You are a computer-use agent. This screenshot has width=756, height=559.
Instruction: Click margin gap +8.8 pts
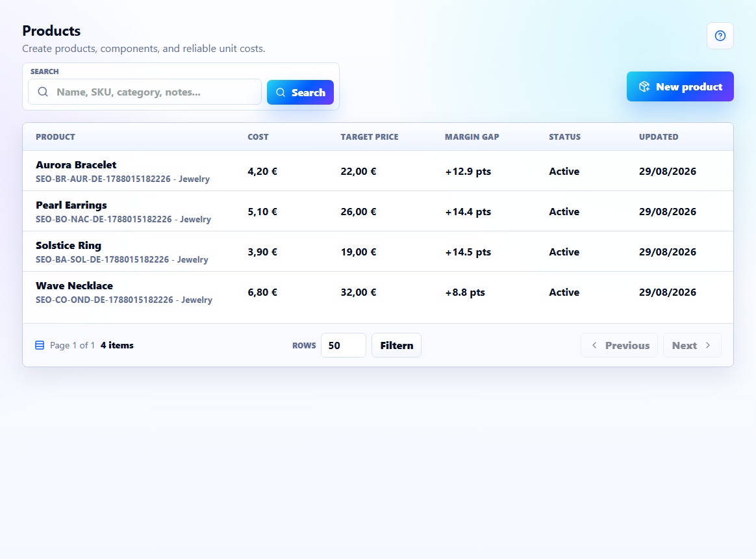pyautogui.click(x=465, y=292)
